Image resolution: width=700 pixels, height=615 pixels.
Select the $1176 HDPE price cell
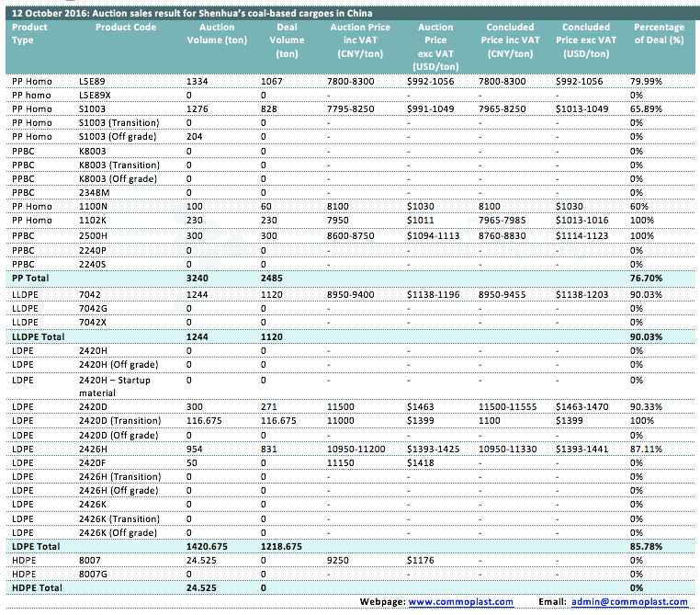point(420,561)
